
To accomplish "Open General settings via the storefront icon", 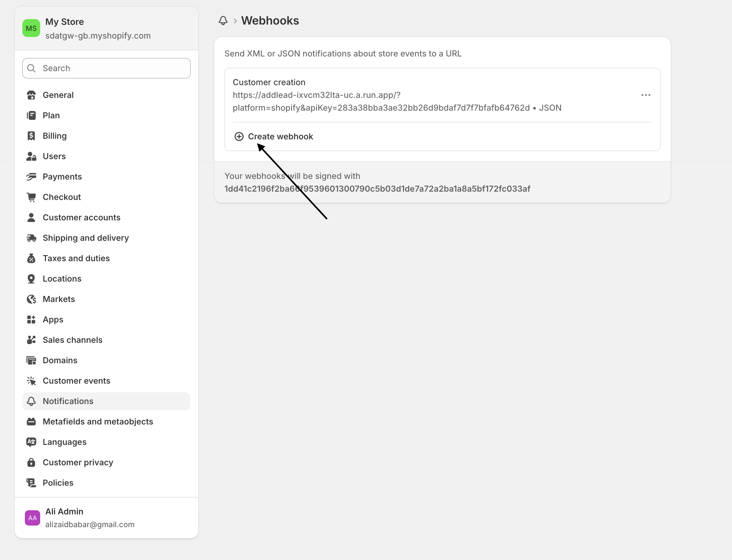I will point(31,95).
